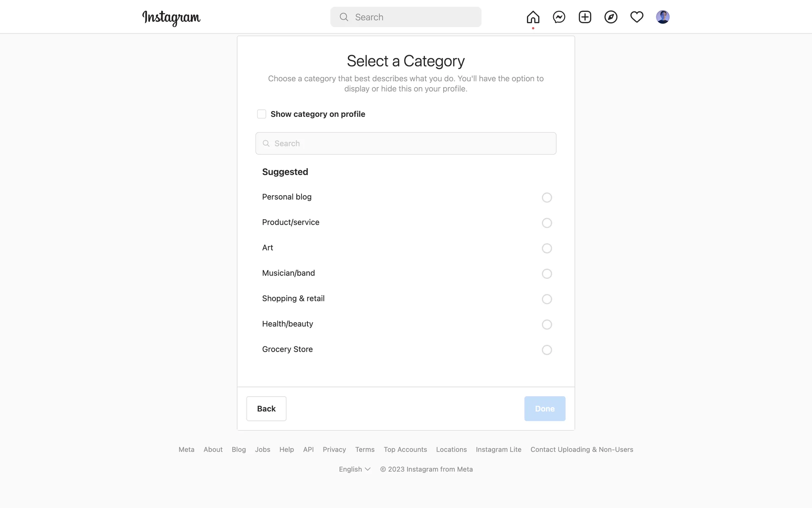Viewport: 812px width, 508px height.
Task: Select the Personal blog category
Action: click(x=546, y=197)
